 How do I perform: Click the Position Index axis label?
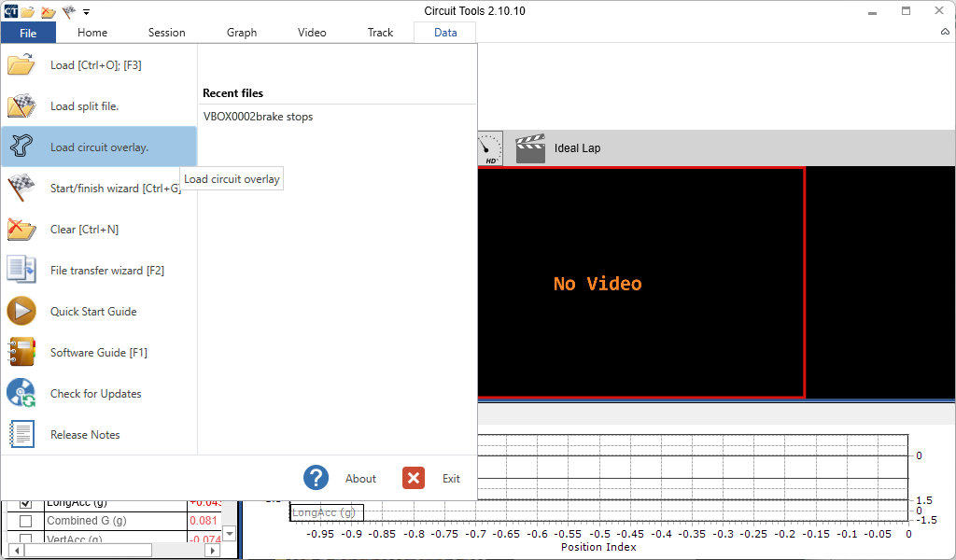598,547
